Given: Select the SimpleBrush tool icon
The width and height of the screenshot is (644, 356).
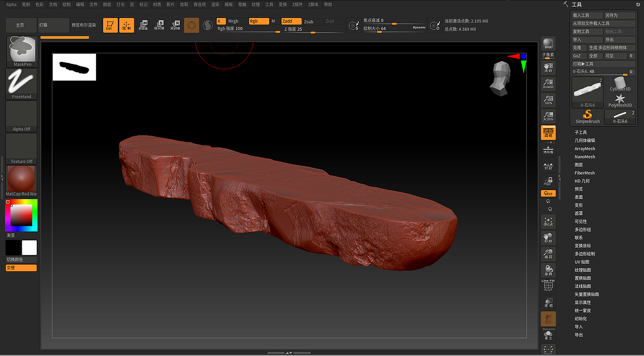Looking at the screenshot, I should [588, 117].
